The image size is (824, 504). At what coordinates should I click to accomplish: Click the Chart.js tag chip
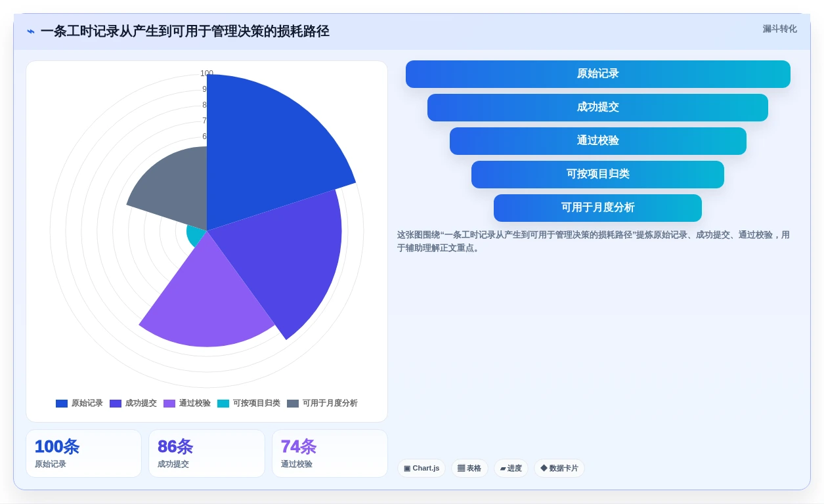pyautogui.click(x=422, y=469)
